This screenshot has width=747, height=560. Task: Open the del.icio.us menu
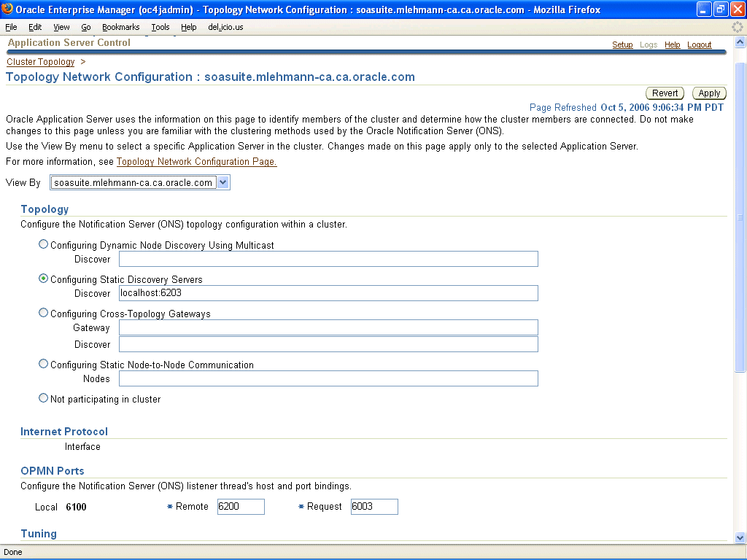tap(226, 27)
